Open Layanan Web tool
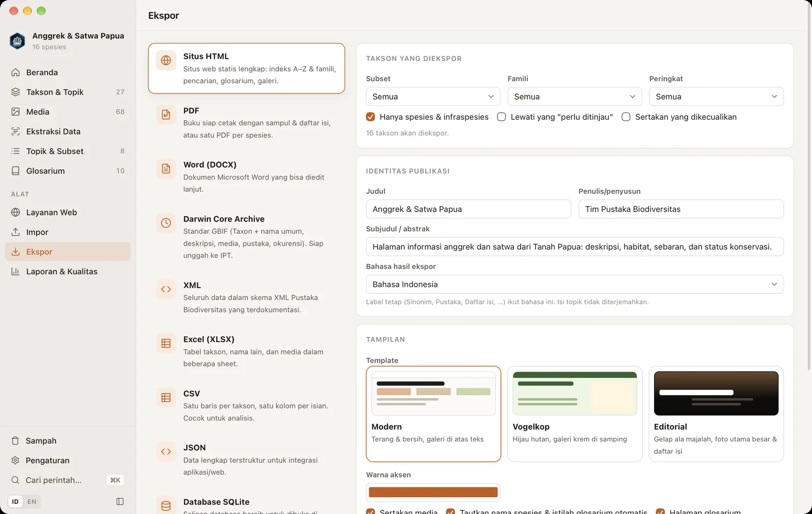812x514 pixels. click(68, 212)
